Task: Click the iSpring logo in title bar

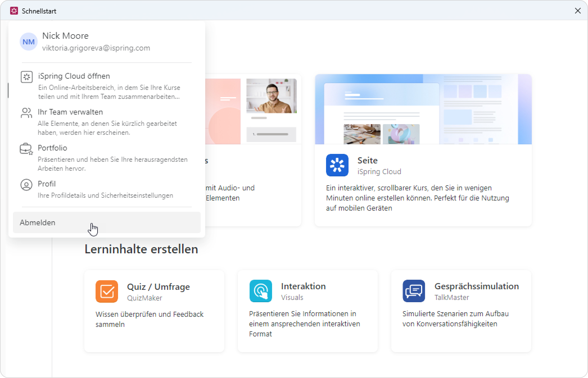Action: point(14,11)
